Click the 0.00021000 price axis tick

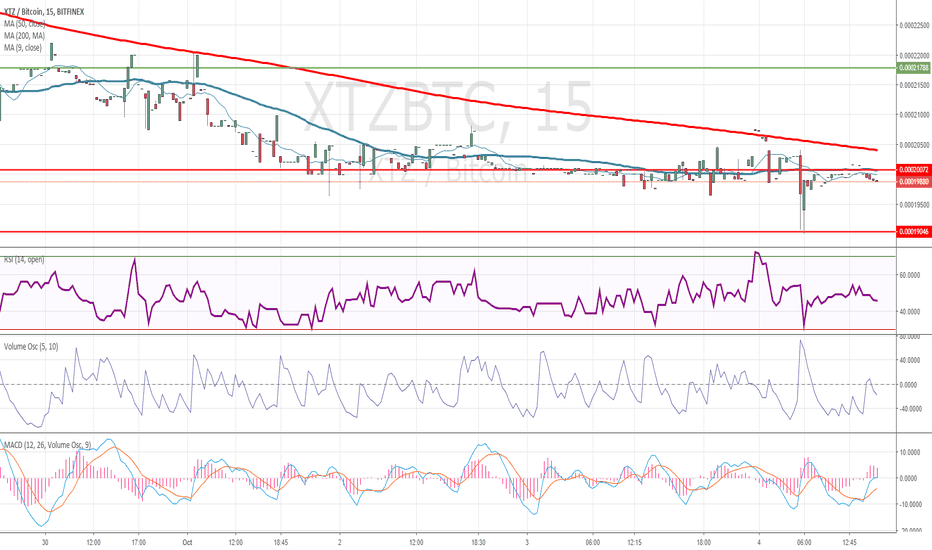(914, 115)
